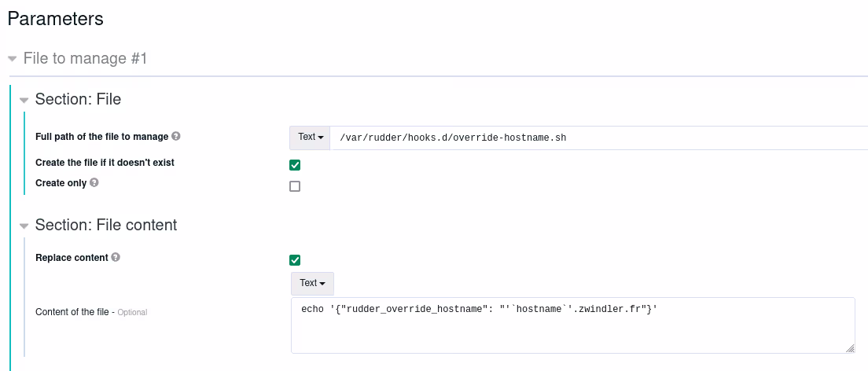The height and width of the screenshot is (371, 868).
Task: Click the Replace content label text
Action: pyautogui.click(x=72, y=258)
